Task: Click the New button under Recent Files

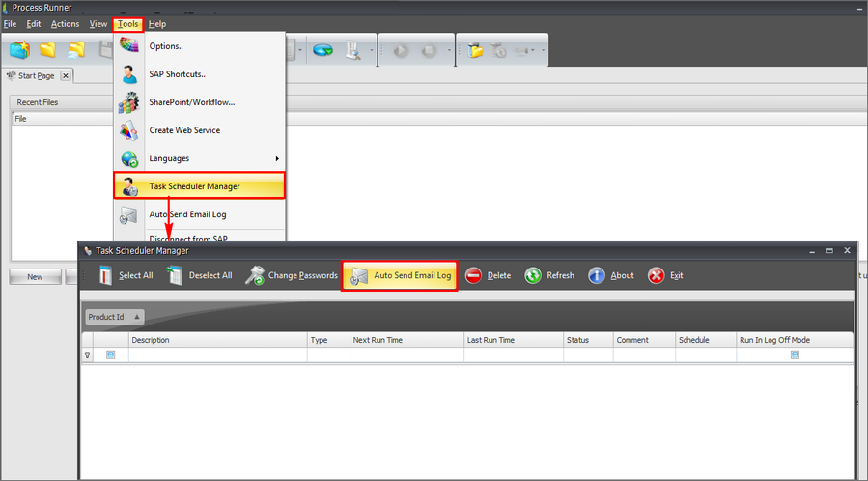Action: 35,277
